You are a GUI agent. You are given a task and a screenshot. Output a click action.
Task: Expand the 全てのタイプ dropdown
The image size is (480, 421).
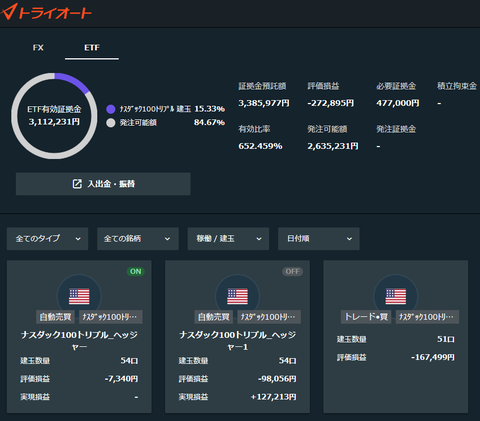[x=47, y=239]
